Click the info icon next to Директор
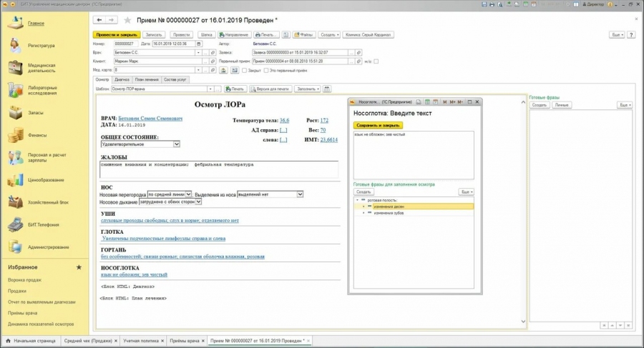Image resolution: width=644 pixels, height=348 pixels. pyautogui.click(x=610, y=4)
